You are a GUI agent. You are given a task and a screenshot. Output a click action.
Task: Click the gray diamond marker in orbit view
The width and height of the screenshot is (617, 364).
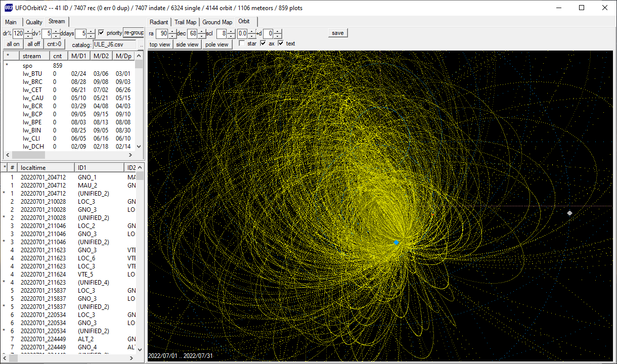point(569,213)
